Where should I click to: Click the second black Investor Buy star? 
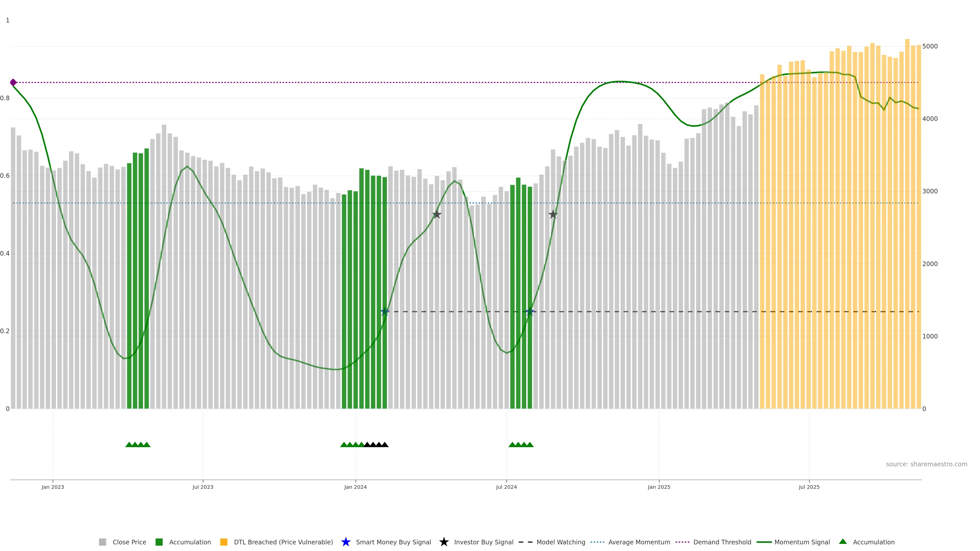pos(553,215)
